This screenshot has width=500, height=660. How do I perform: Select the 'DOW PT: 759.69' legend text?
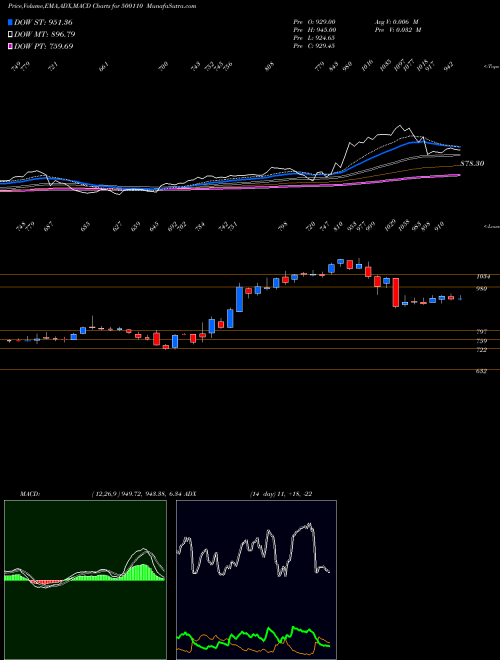tap(43, 46)
